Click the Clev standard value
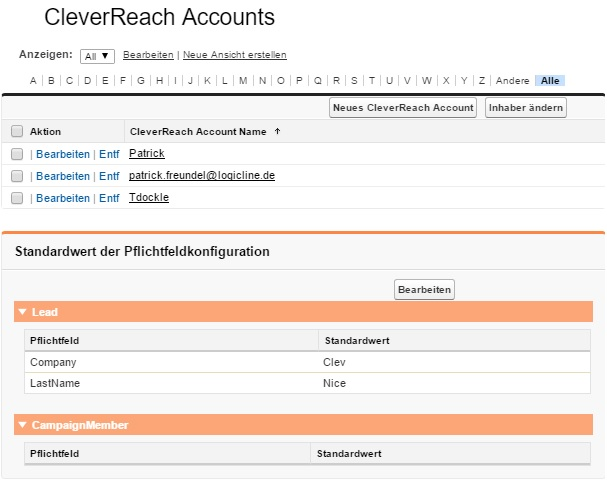Viewport: 607px width, 482px height. (334, 362)
